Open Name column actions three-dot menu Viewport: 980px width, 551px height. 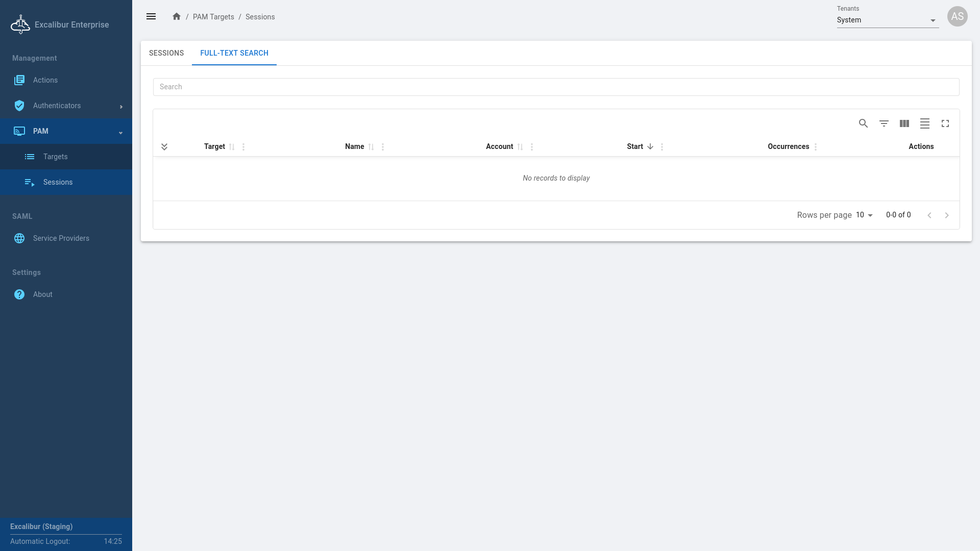383,147
